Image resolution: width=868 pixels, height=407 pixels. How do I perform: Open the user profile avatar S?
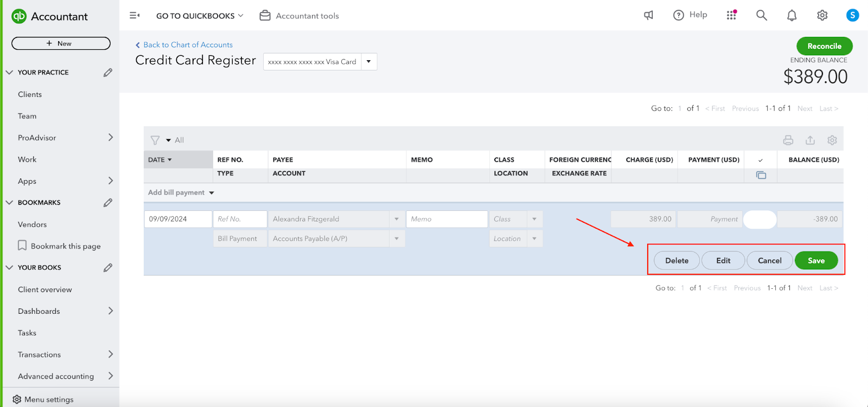pyautogui.click(x=852, y=15)
